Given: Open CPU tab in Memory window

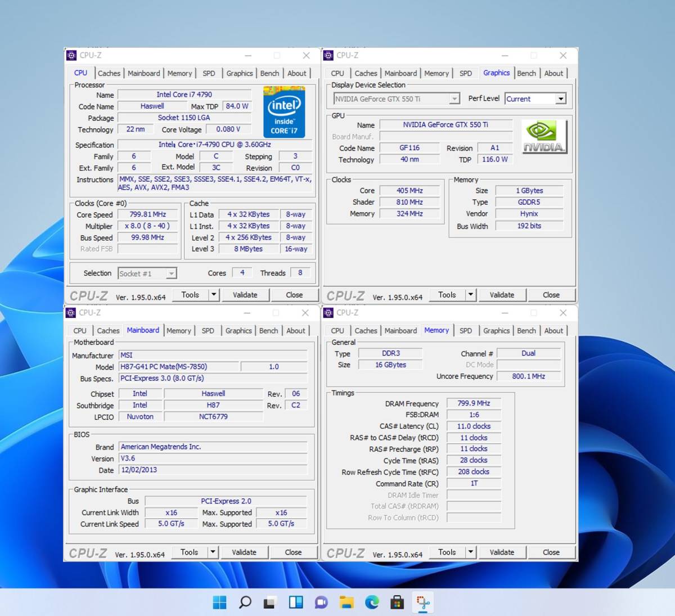Looking at the screenshot, I should (x=337, y=331).
